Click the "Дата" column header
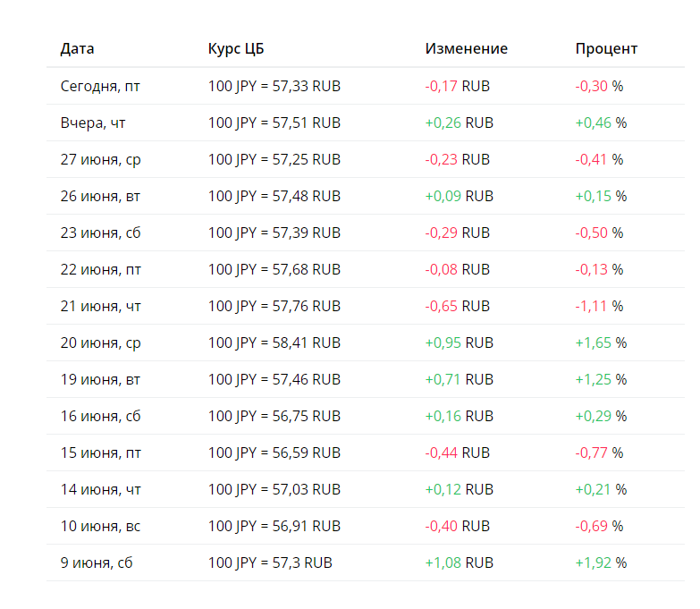The width and height of the screenshot is (700, 609). click(x=77, y=49)
